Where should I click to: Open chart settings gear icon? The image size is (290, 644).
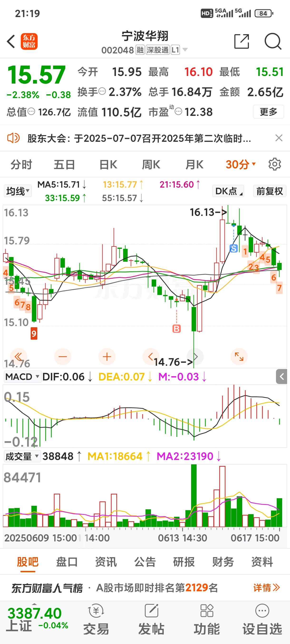coord(275,165)
